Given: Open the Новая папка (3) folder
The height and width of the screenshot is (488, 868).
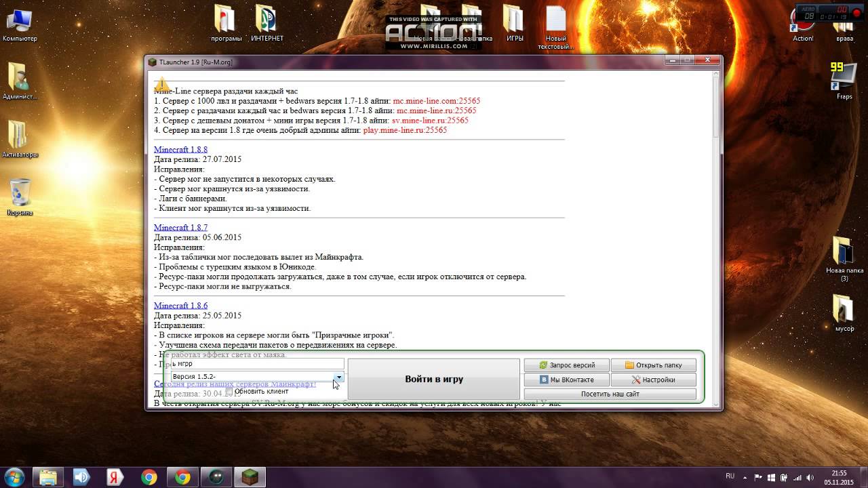Looking at the screenshot, I should pyautogui.click(x=844, y=259).
